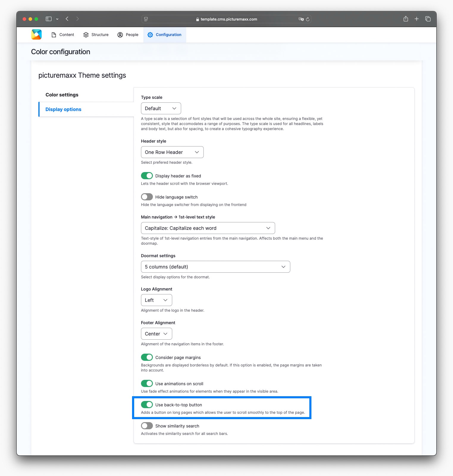
Task: Toggle Consider page margins switch
Action: tap(147, 357)
